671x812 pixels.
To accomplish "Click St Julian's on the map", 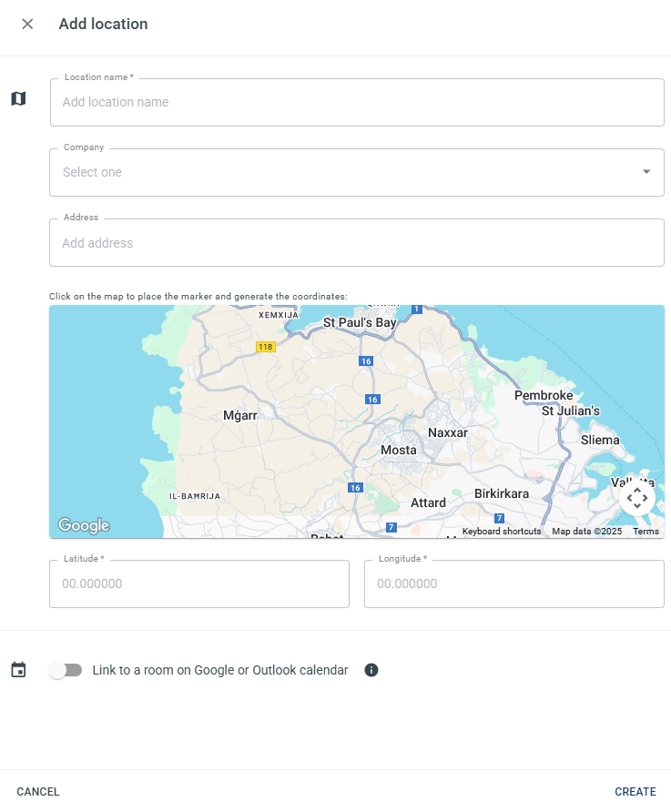I will pos(571,411).
